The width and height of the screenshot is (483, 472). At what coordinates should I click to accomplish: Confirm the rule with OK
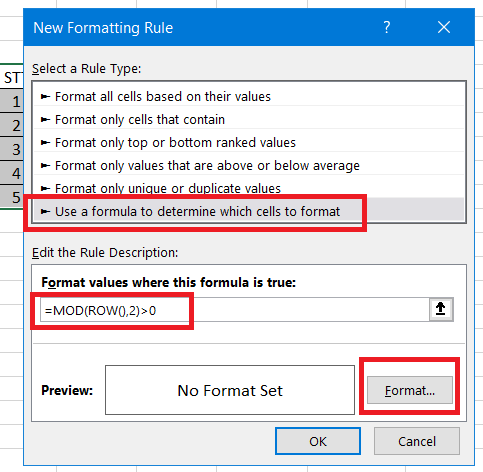(318, 441)
